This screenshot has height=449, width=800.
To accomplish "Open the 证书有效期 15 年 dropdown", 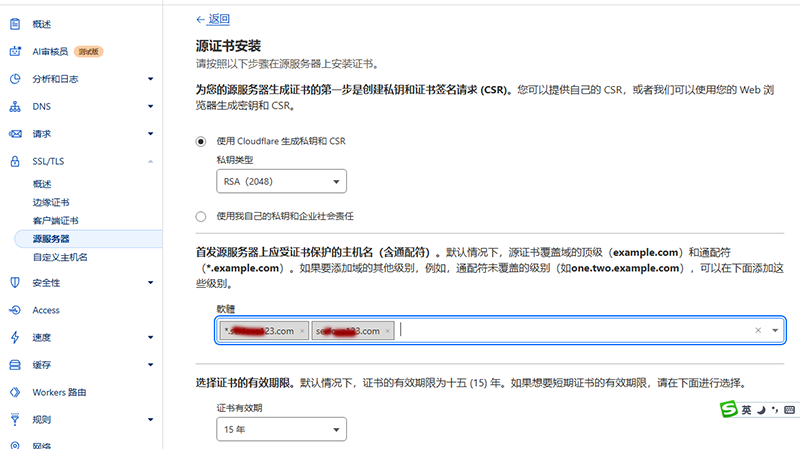I will (x=281, y=430).
